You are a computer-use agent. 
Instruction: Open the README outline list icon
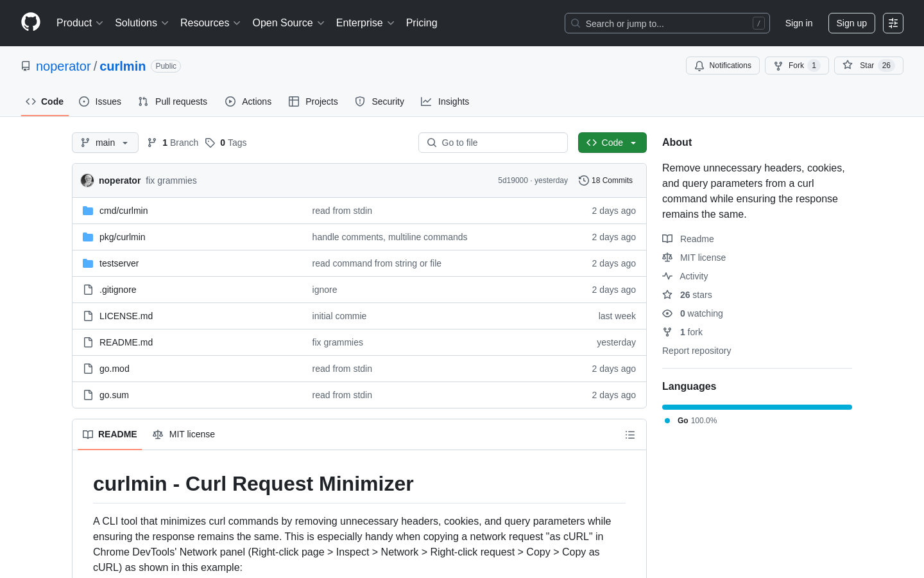click(x=630, y=435)
